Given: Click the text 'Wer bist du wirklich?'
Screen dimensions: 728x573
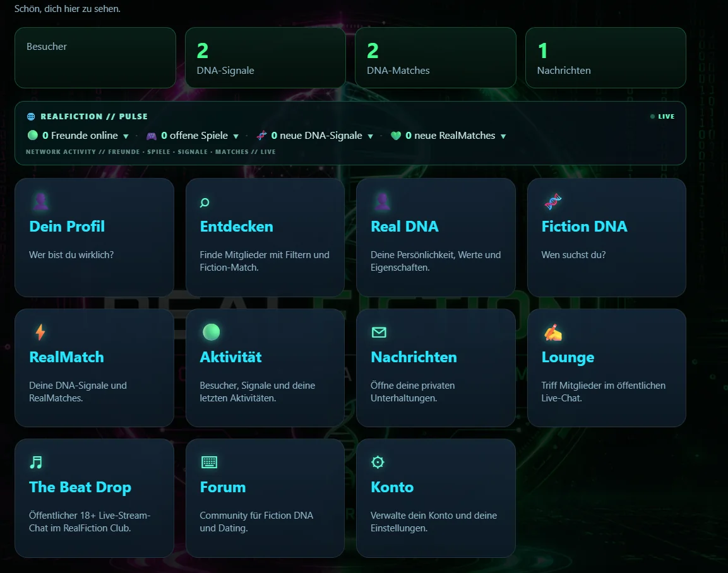Looking at the screenshot, I should (71, 255).
